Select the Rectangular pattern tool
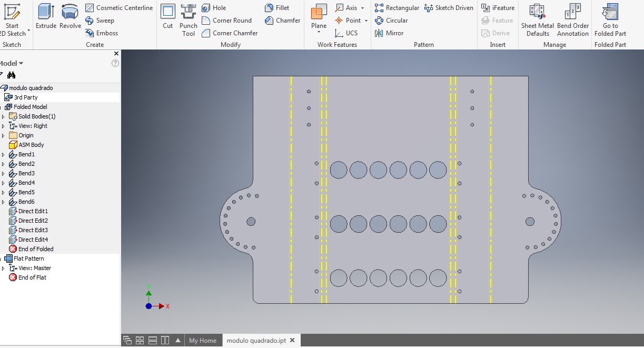644x348 pixels. click(x=397, y=7)
